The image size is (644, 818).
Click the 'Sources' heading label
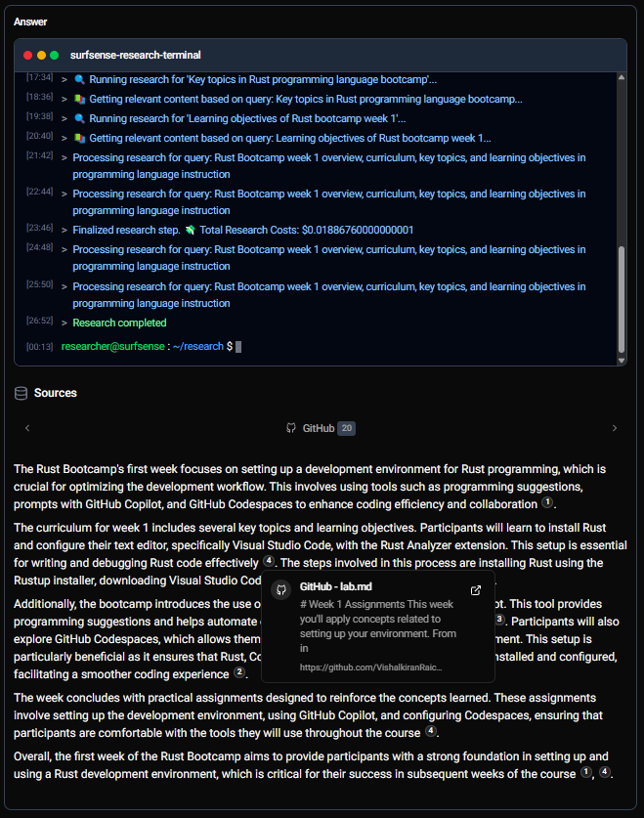click(56, 393)
